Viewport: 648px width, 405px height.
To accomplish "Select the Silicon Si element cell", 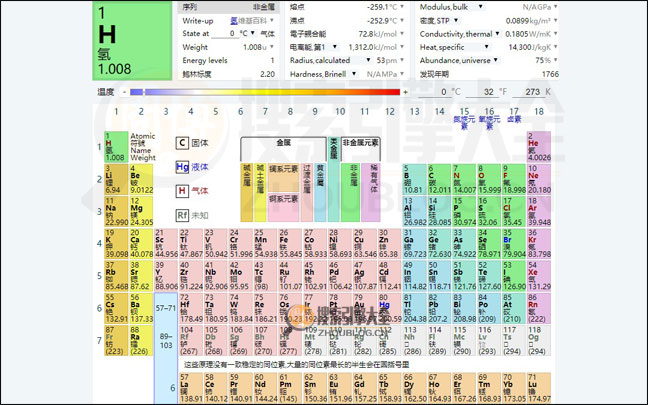I will tap(439, 211).
